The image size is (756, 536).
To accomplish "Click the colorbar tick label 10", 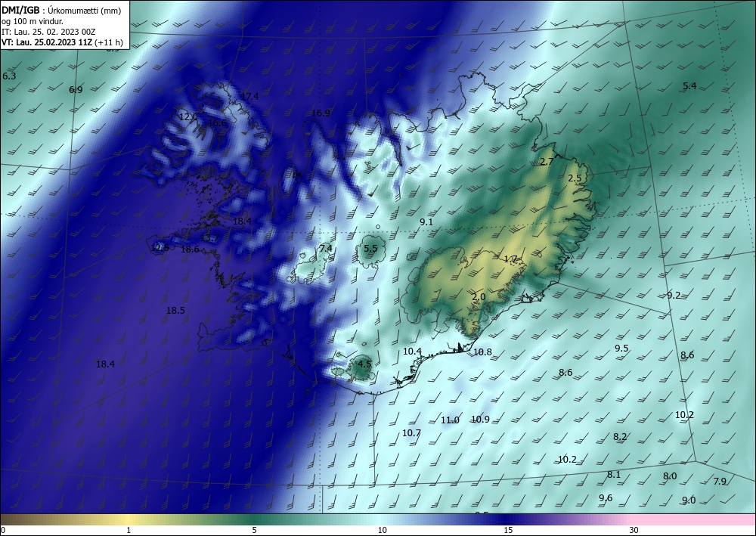I will [x=383, y=530].
